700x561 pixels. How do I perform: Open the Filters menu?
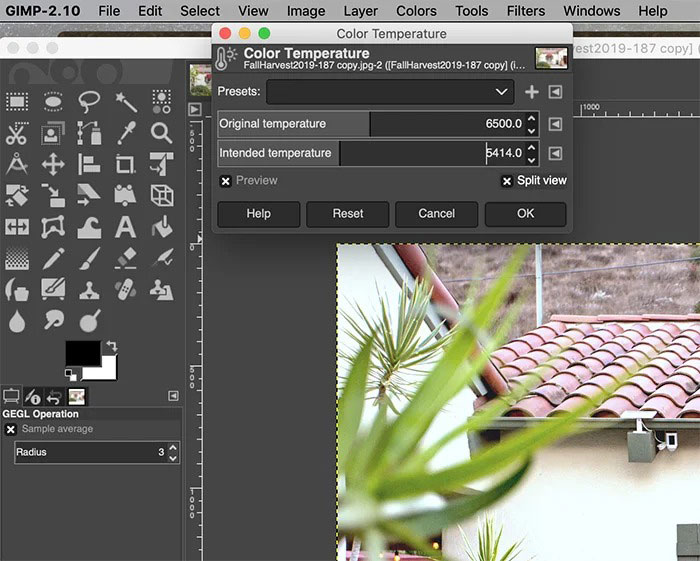point(525,11)
